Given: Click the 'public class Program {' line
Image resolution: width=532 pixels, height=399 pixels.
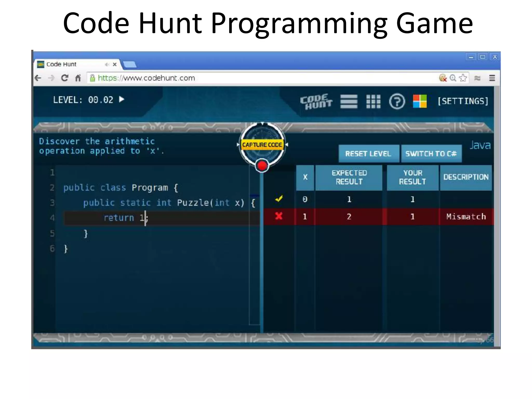Looking at the screenshot, I should point(121,188).
